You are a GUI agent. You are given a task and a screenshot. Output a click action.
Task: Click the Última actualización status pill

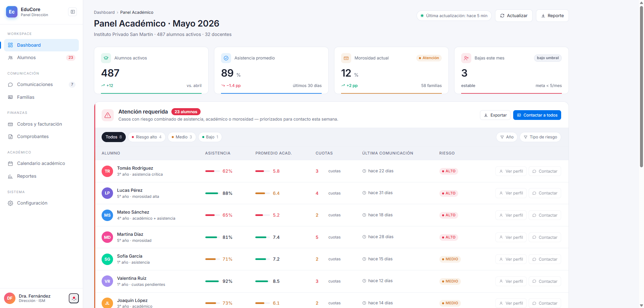pos(454,16)
